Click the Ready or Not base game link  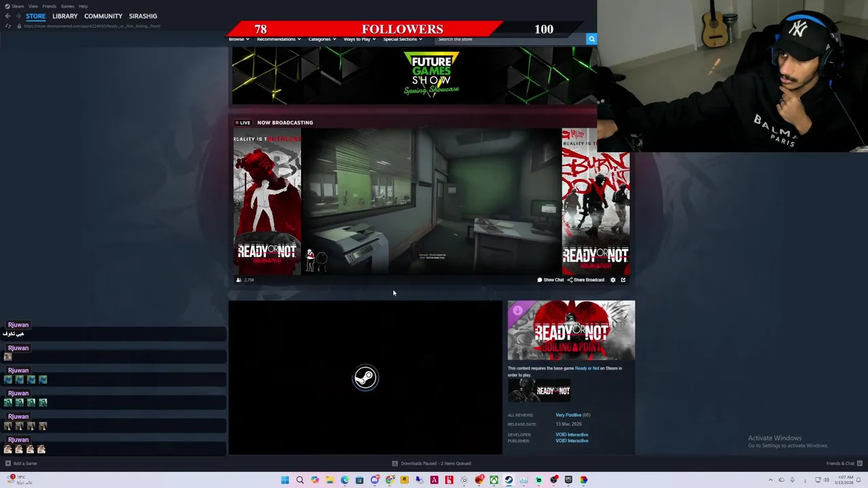587,369
